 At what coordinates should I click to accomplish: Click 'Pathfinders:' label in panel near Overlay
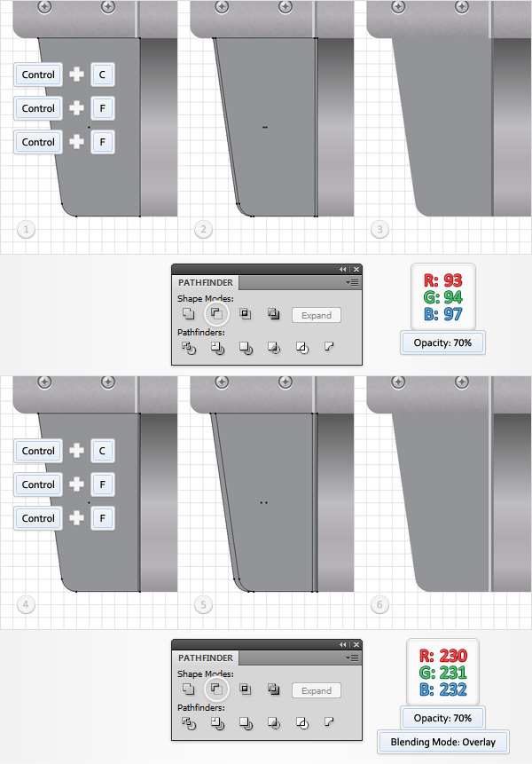pyautogui.click(x=201, y=707)
